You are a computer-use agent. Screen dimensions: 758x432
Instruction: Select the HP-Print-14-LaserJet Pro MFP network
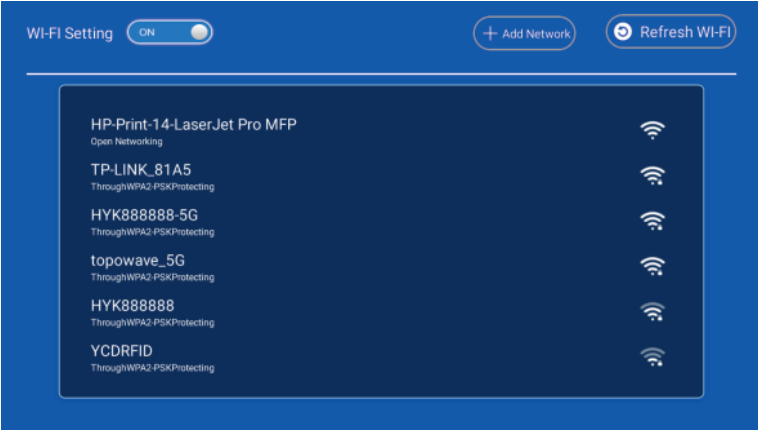click(193, 125)
